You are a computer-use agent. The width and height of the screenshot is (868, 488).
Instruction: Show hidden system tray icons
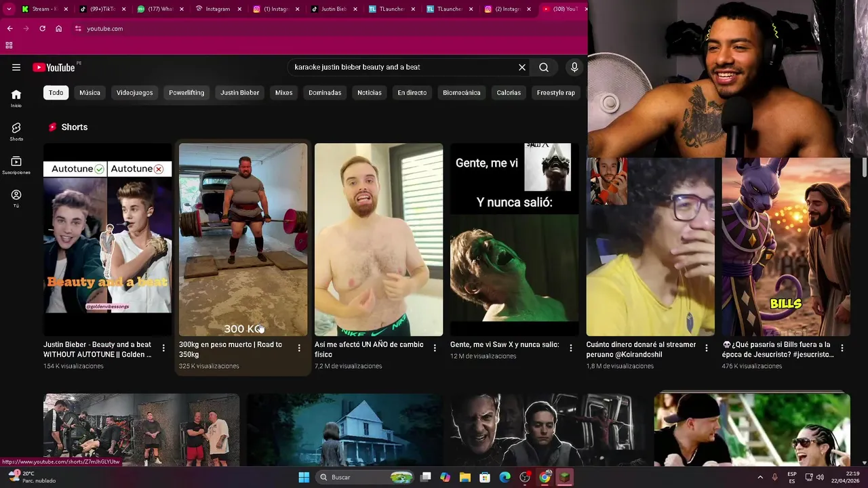pyautogui.click(x=761, y=477)
